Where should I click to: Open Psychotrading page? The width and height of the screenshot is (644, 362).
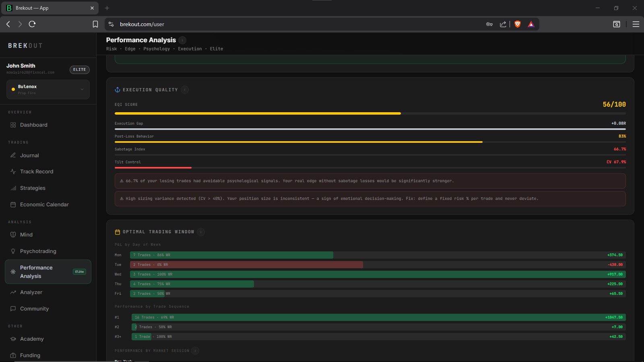coord(38,251)
